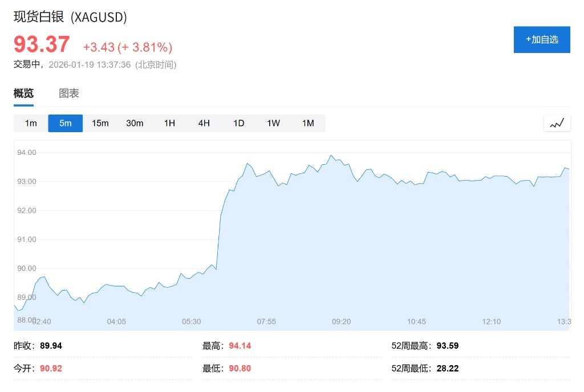Show the 1D daily chart
The width and height of the screenshot is (584, 392).
tap(238, 123)
